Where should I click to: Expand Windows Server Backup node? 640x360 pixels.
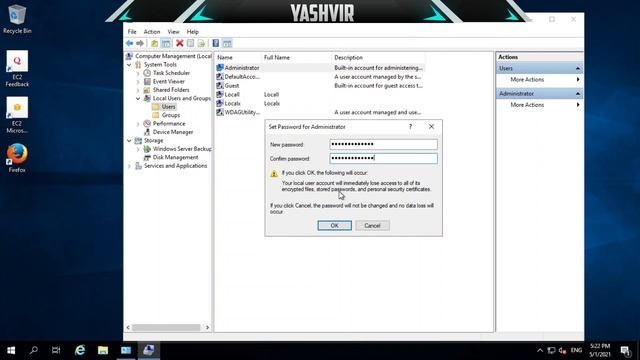click(x=138, y=149)
